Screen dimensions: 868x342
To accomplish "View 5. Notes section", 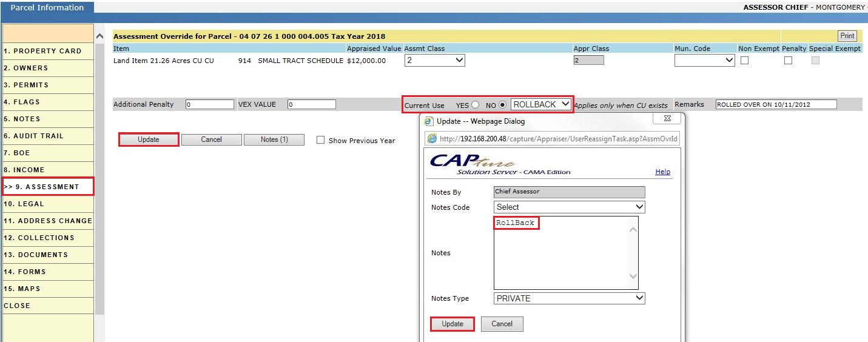I will [47, 119].
